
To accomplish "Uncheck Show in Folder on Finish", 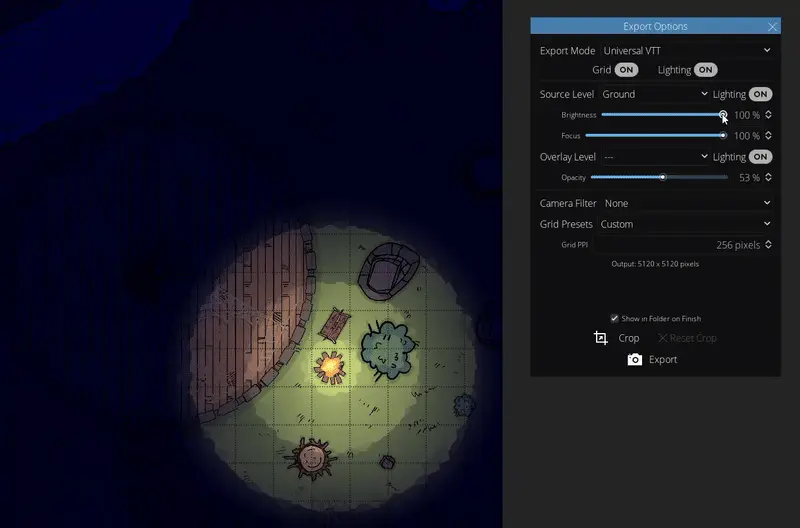I will pyautogui.click(x=614, y=319).
